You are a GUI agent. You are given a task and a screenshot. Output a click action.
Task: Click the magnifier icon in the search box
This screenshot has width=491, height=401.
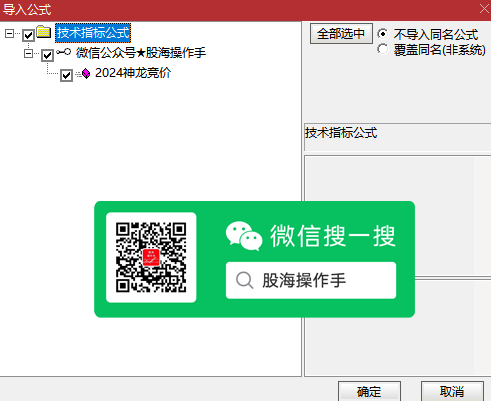(244, 280)
